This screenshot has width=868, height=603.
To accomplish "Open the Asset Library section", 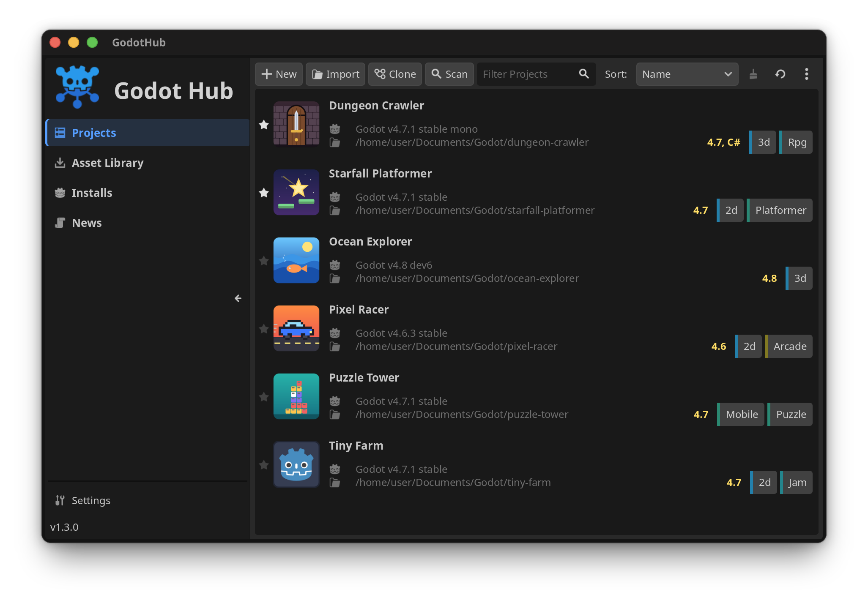I will pos(148,163).
